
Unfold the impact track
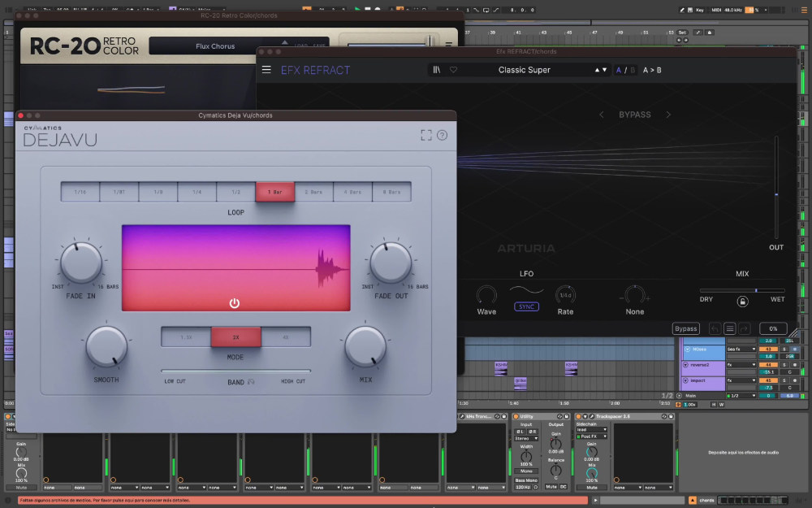pyautogui.click(x=685, y=380)
